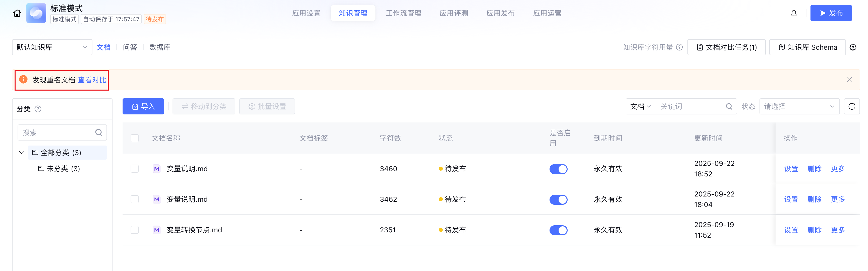Switch to the 问答 tab
Screen dimensions: 868x271
pos(130,47)
